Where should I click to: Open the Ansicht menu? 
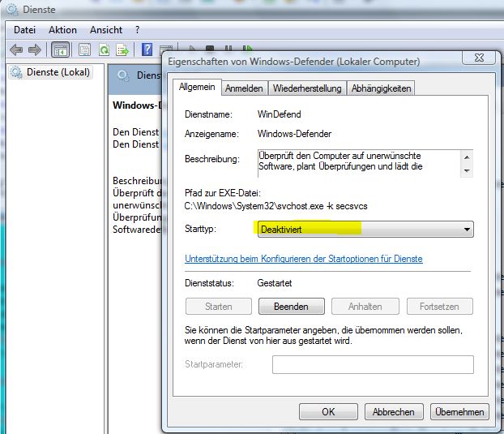[x=106, y=30]
